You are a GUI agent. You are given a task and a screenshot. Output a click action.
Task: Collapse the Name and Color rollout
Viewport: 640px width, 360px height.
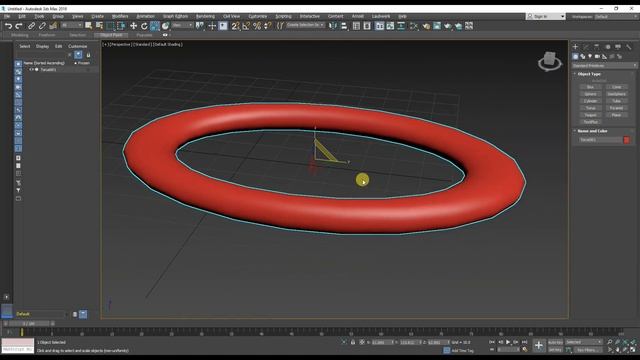(592, 131)
